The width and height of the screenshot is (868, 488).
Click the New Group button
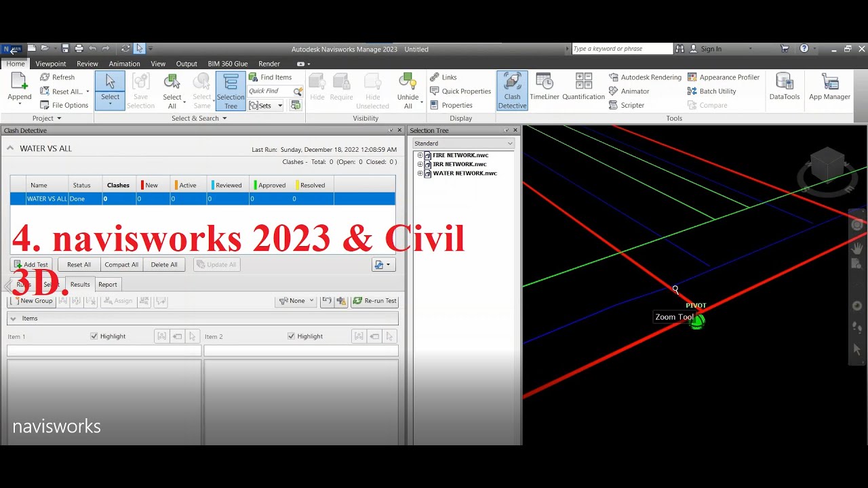[32, 301]
